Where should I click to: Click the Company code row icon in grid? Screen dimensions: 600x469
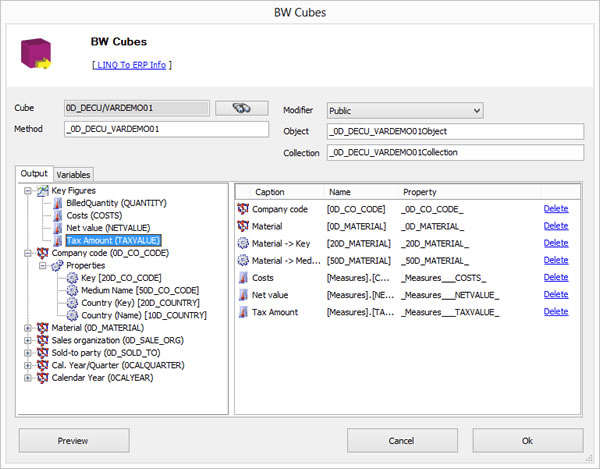coord(243,209)
